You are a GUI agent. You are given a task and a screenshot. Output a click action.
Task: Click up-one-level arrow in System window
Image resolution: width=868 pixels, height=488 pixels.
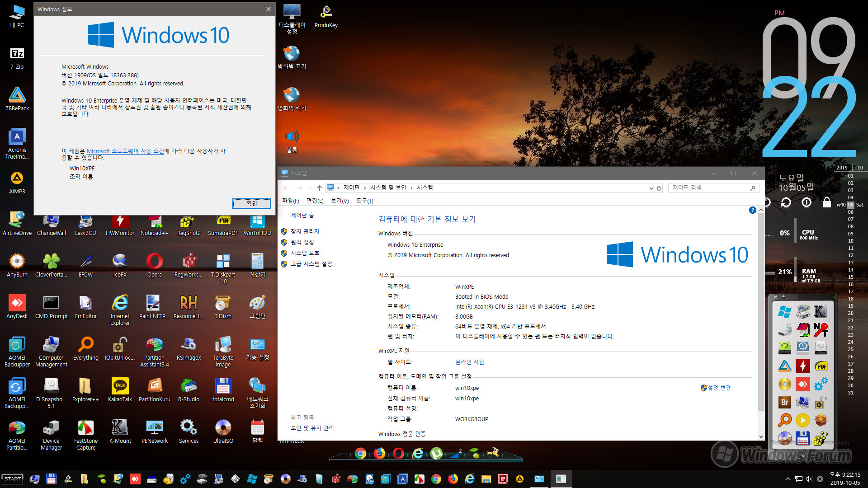click(x=320, y=188)
